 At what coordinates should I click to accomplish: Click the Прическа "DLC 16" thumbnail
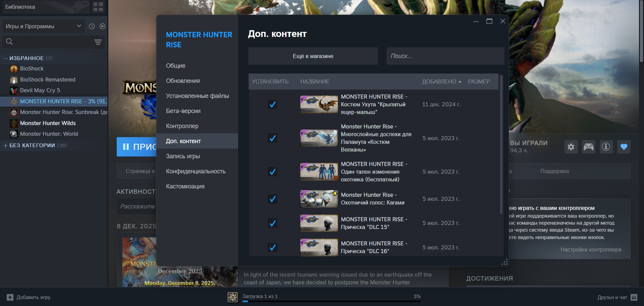(319, 248)
